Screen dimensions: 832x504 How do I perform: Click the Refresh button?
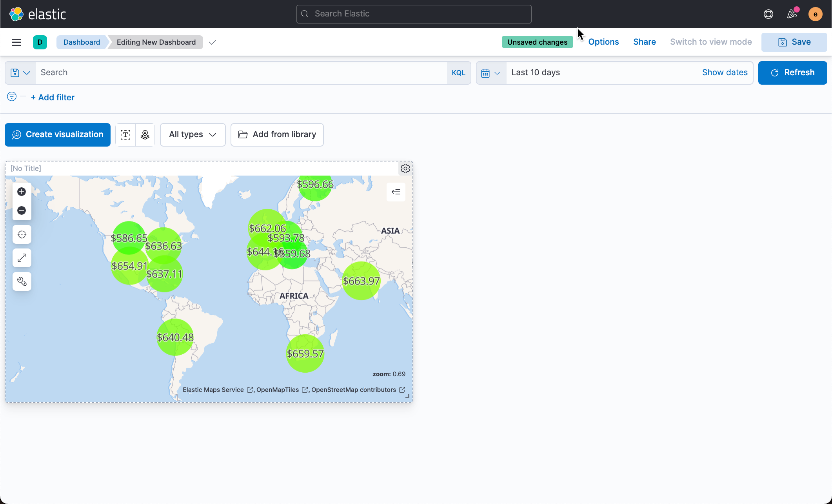point(792,73)
